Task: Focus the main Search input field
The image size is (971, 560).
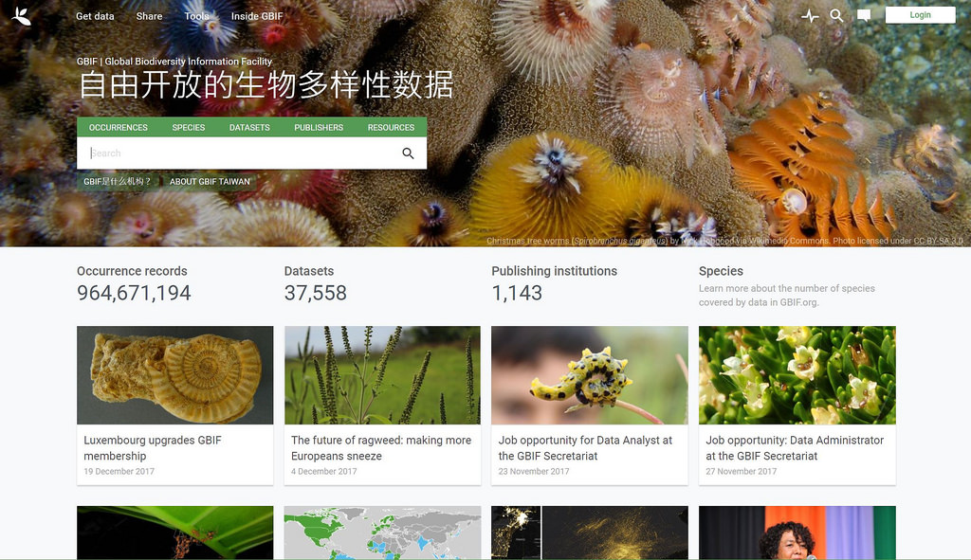Action: (x=242, y=153)
